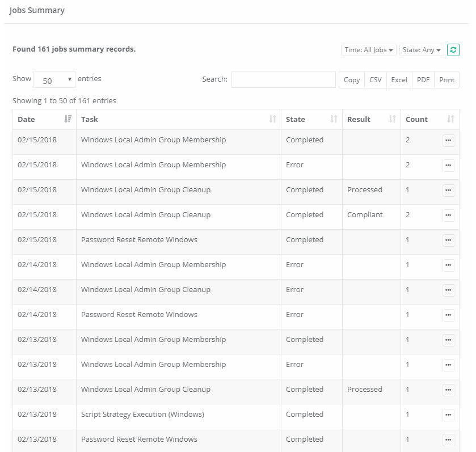The height and width of the screenshot is (452, 476).
Task: Open the Time: All Jobs dropdown
Action: 369,50
